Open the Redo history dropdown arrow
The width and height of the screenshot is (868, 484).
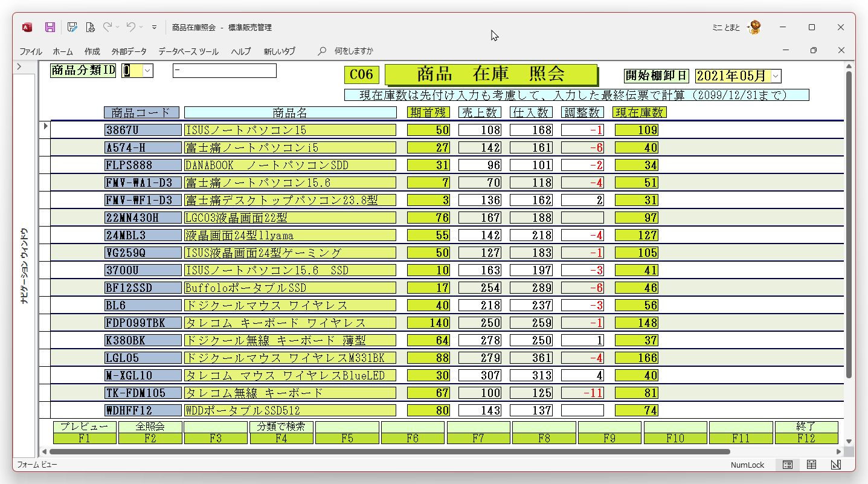pos(117,27)
